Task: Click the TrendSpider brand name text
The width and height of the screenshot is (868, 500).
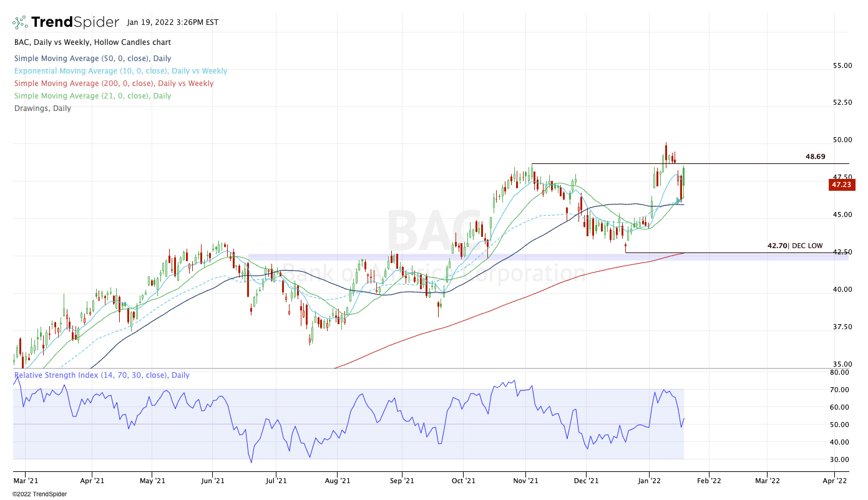Action: [x=75, y=22]
